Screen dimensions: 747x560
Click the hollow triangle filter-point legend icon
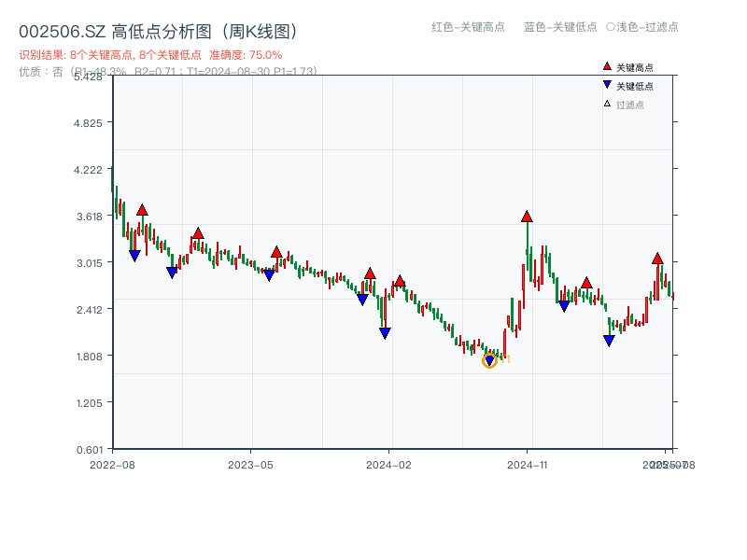pyautogui.click(x=607, y=104)
